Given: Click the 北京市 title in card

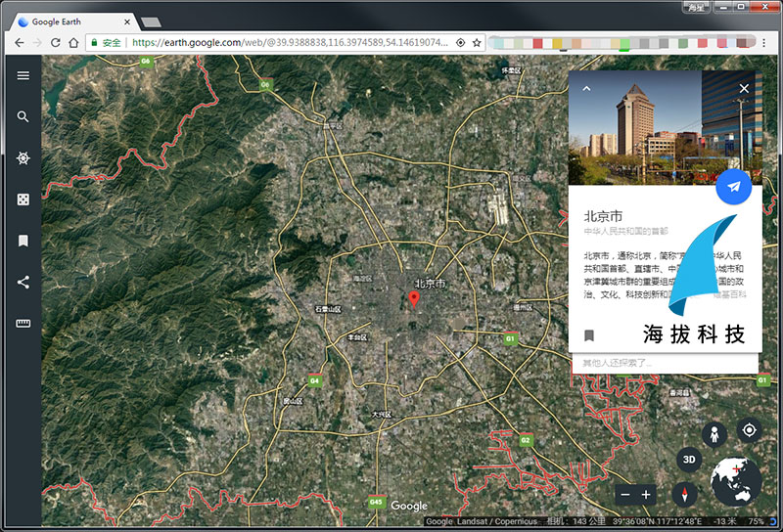Looking at the screenshot, I should tap(603, 216).
